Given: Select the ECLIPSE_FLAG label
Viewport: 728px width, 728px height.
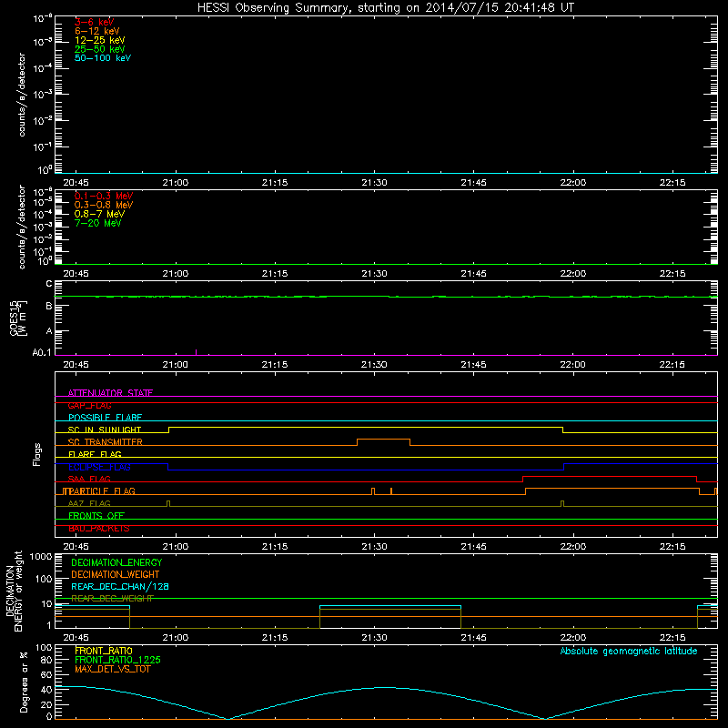Looking at the screenshot, I should click(x=99, y=467).
